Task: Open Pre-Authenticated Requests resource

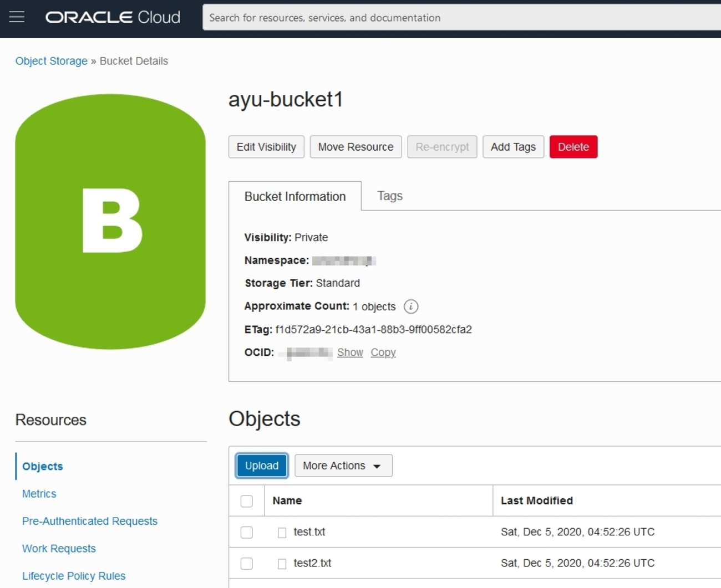Action: point(90,521)
